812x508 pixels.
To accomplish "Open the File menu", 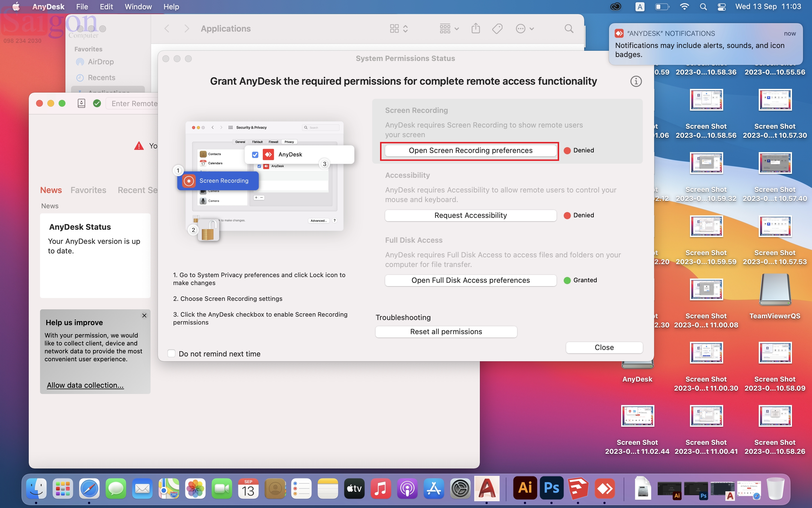I will click(82, 7).
